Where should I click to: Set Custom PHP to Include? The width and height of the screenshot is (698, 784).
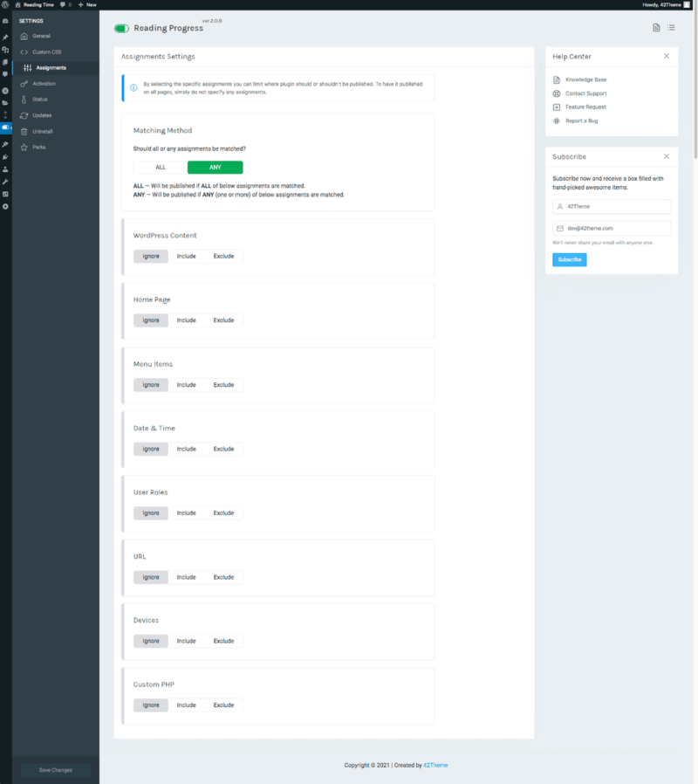[187, 705]
